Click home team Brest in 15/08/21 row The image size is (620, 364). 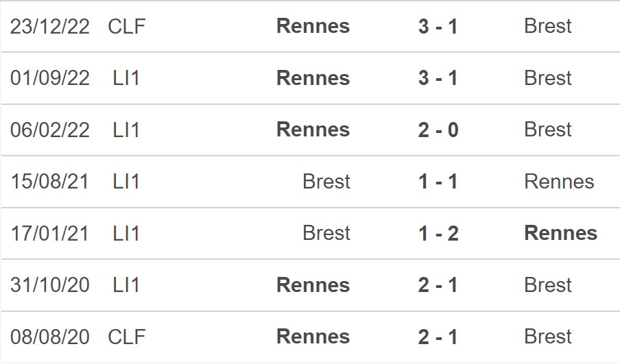click(x=326, y=182)
